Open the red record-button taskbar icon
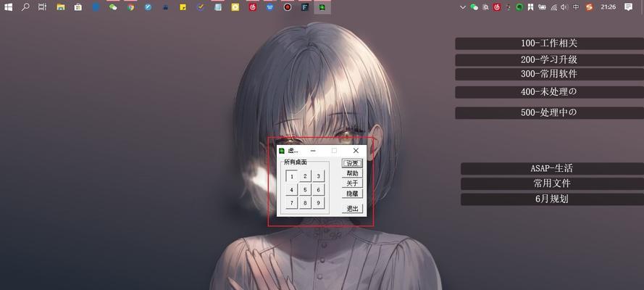Image resolution: width=644 pixels, height=290 pixels. point(288,7)
